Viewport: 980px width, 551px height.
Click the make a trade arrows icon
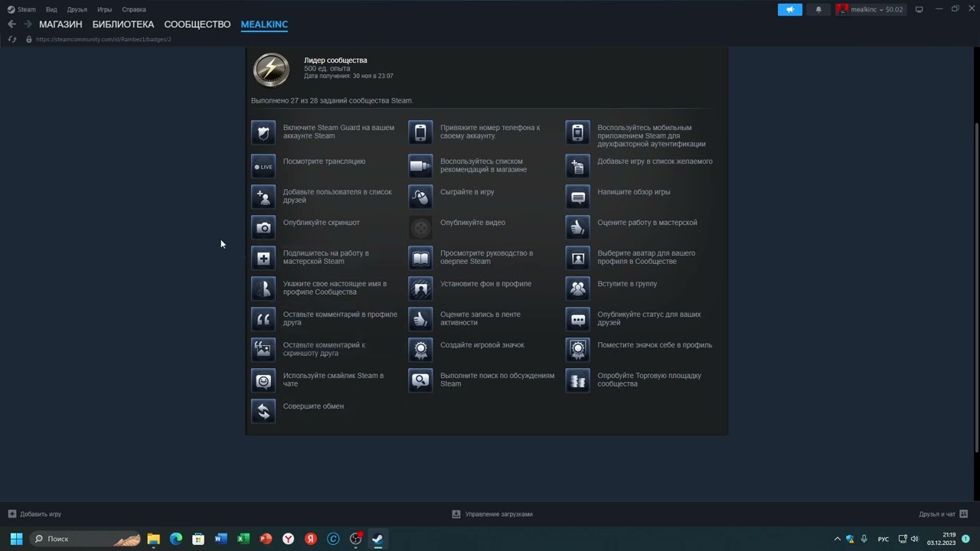click(x=263, y=411)
